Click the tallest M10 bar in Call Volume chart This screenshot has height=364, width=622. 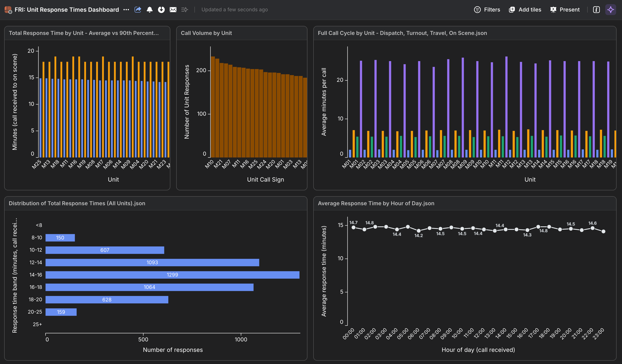(x=213, y=107)
